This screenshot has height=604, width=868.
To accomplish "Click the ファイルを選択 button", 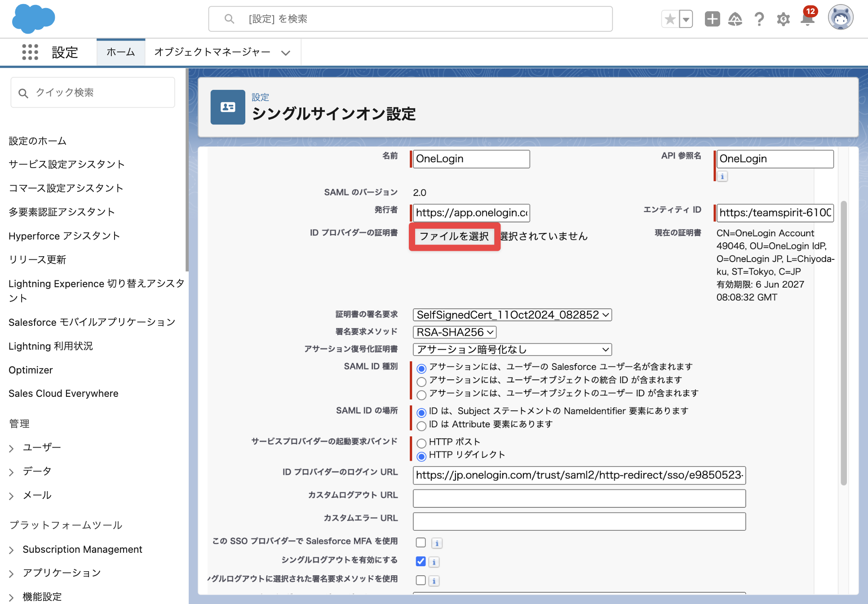I will coord(454,236).
